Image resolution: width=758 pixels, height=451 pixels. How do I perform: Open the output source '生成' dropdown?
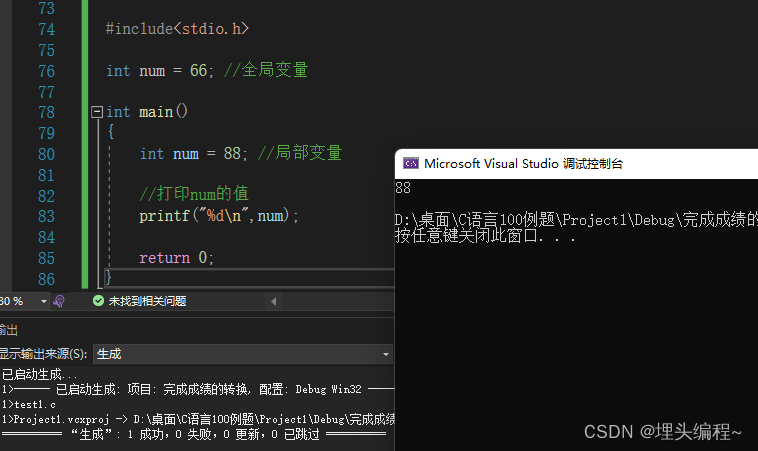pyautogui.click(x=242, y=354)
